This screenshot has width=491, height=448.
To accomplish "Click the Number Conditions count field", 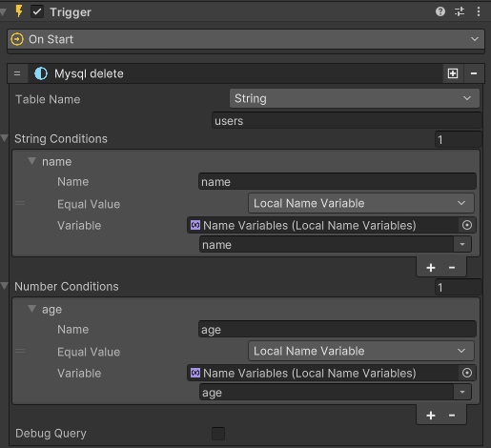I will pyautogui.click(x=458, y=288).
